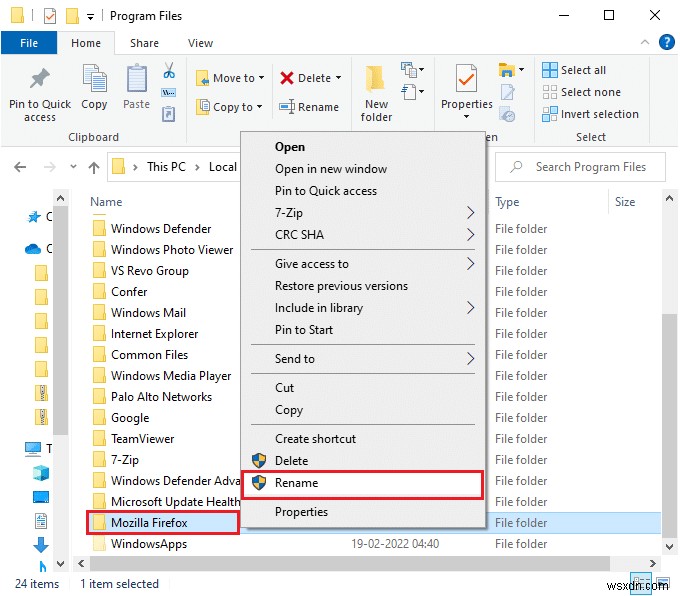Click the Desktop icon in sidebar
This screenshot has width=680, height=596.
[x=41, y=497]
